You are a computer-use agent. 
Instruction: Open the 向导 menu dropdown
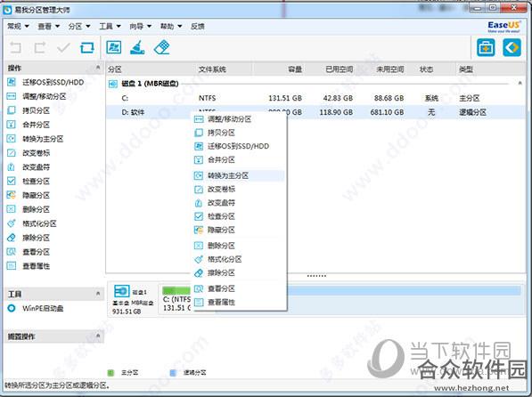click(x=141, y=26)
